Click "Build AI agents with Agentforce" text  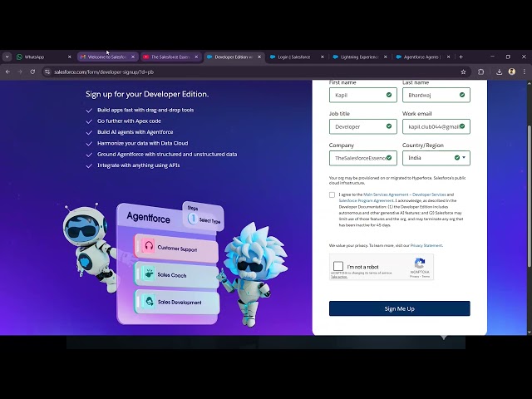point(135,132)
